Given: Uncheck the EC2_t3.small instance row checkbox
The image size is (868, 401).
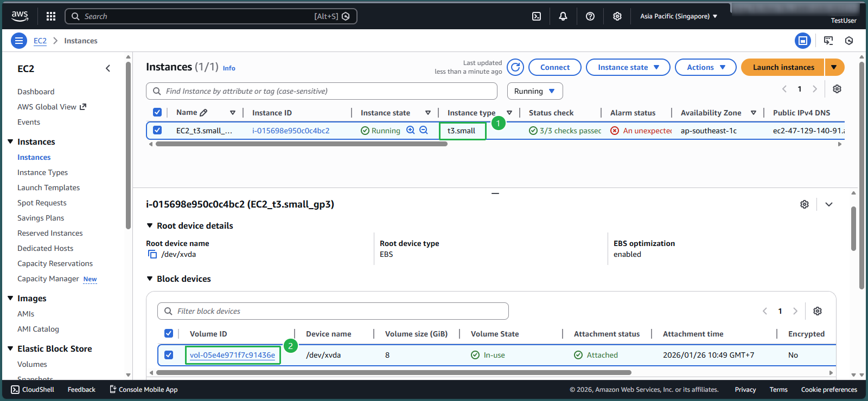Looking at the screenshot, I should (x=157, y=130).
